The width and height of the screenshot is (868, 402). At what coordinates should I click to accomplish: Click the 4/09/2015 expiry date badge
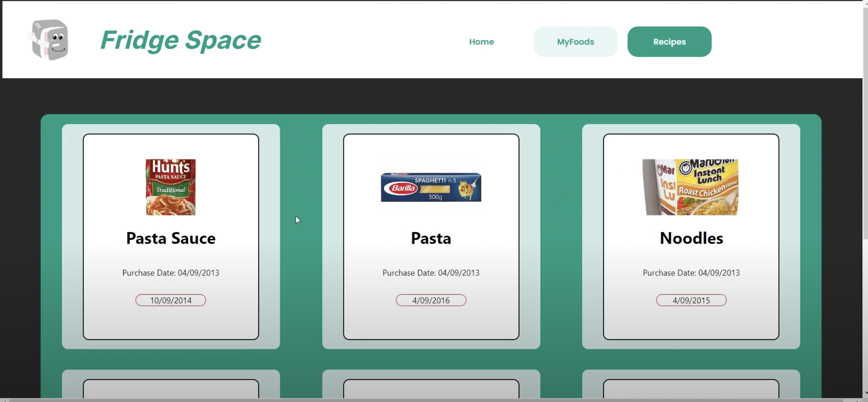691,300
